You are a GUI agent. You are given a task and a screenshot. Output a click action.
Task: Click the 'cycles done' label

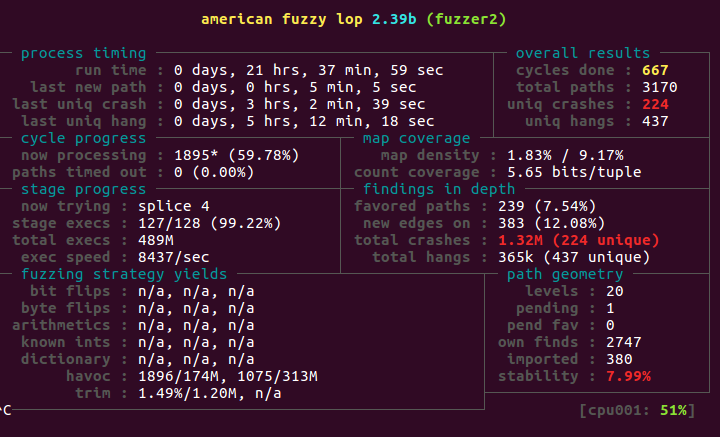(x=565, y=70)
